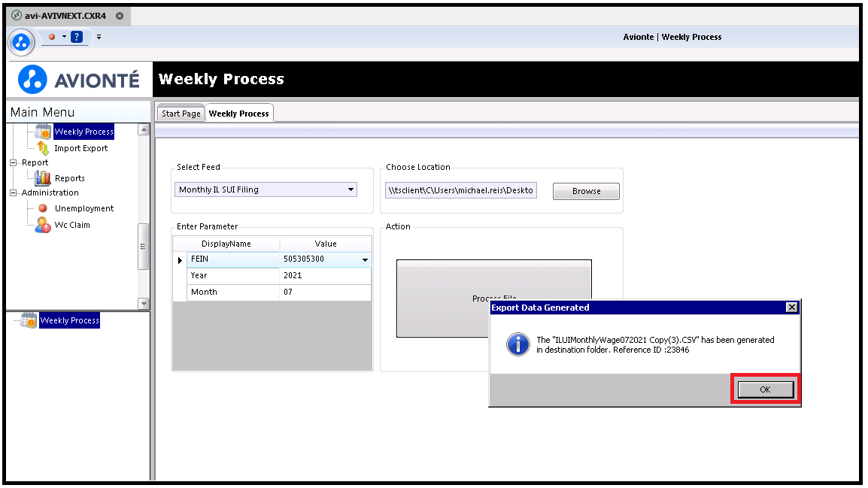Close the avi-AVIVNEXT.CXR4 session tab
Screen dimensions: 868x488
[120, 16]
